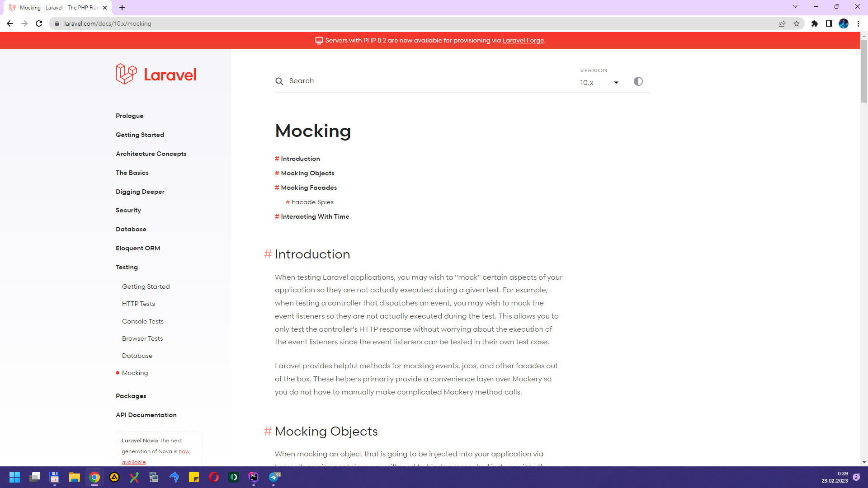Open the Console Tests page
The width and height of the screenshot is (868, 488).
[143, 321]
